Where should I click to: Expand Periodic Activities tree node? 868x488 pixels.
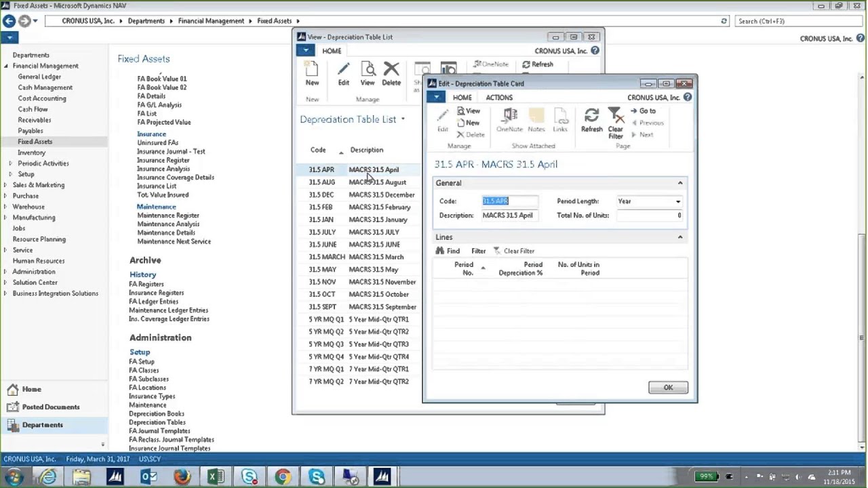(x=12, y=163)
